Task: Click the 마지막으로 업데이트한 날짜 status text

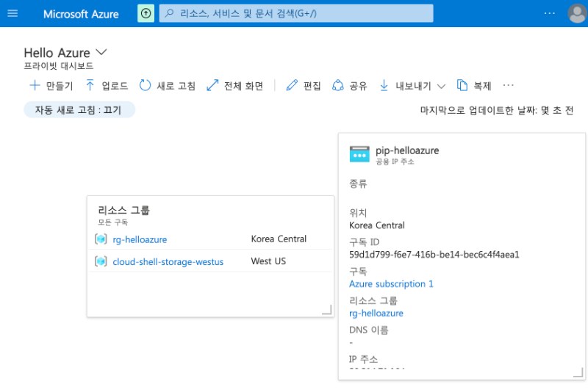Action: coord(497,110)
